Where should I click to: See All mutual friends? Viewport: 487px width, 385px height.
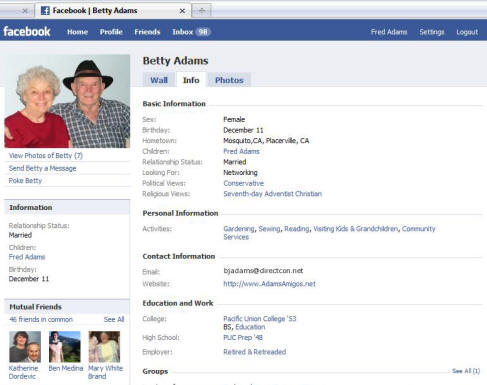pos(114,319)
